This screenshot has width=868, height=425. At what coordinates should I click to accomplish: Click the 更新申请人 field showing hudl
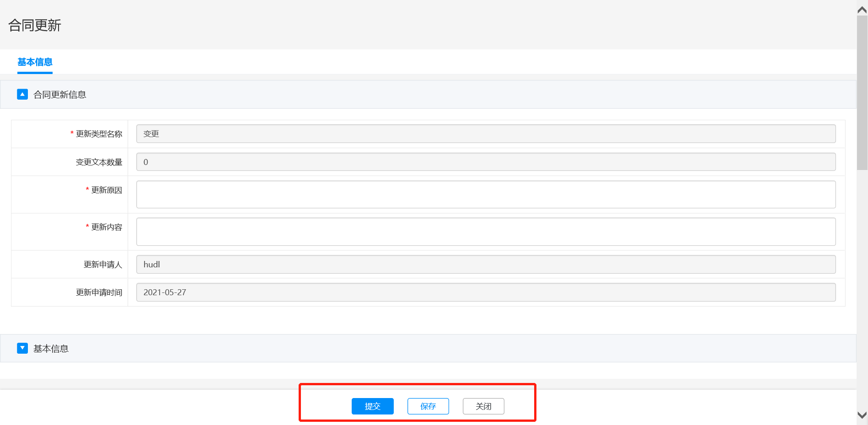486,265
